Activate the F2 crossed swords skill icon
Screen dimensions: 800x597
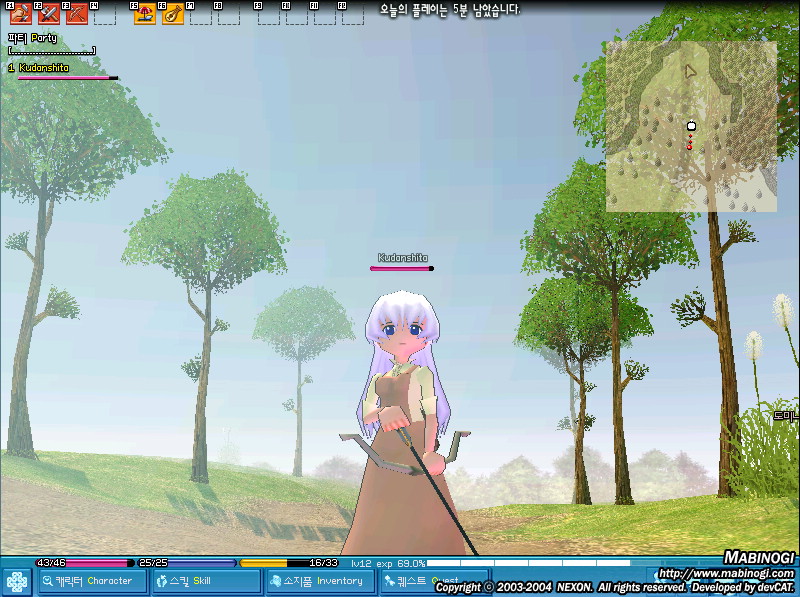pos(49,14)
